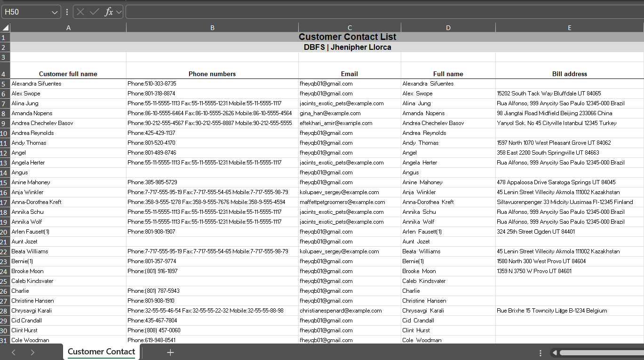644x360 pixels.
Task: Select cell "Angela Herter" in column D
Action: click(448, 163)
